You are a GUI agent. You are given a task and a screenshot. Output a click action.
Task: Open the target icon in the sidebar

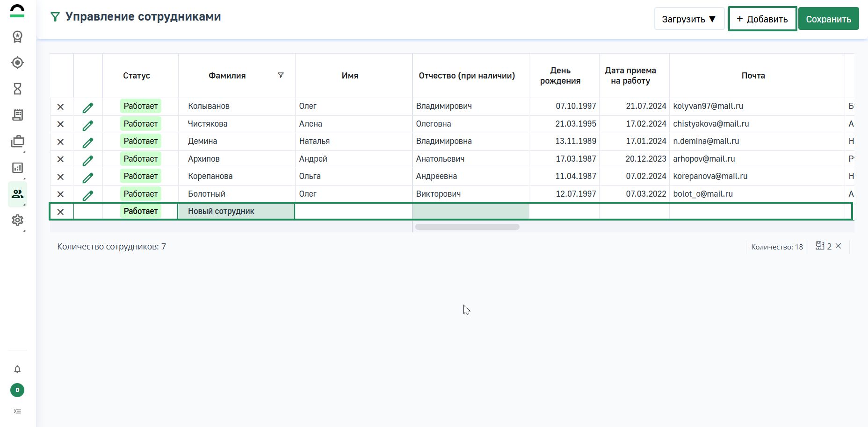(x=17, y=63)
